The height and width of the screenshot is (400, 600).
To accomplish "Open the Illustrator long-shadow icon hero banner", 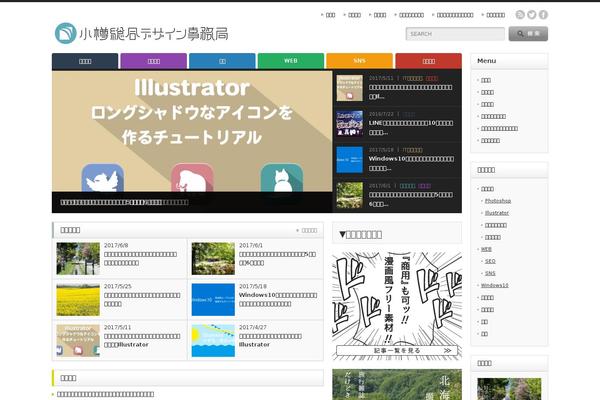I will point(192,141).
